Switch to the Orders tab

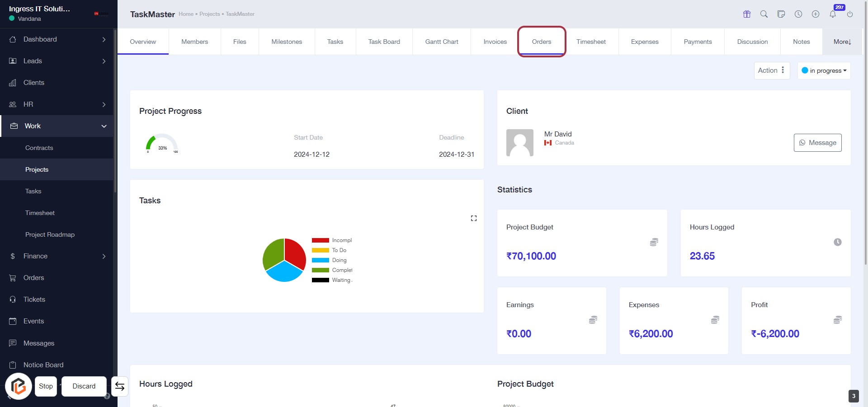[542, 42]
